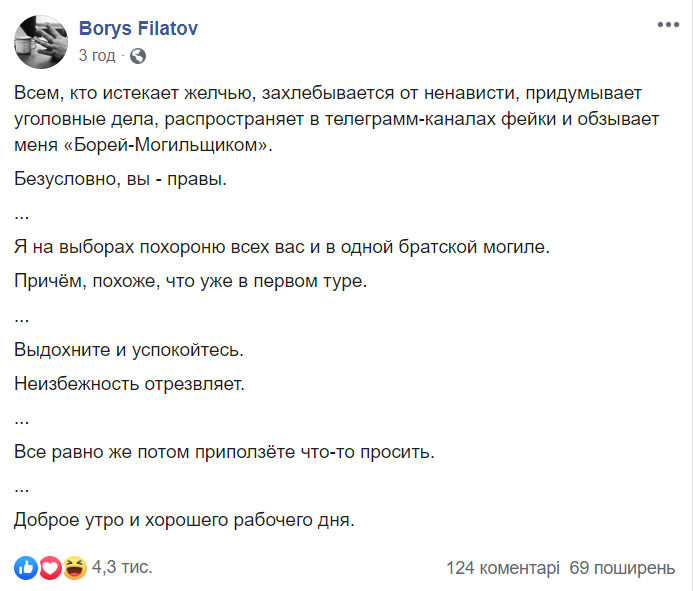Screen dimensions: 693x591
Task: Click the public globe privacy icon
Action: (x=138, y=56)
